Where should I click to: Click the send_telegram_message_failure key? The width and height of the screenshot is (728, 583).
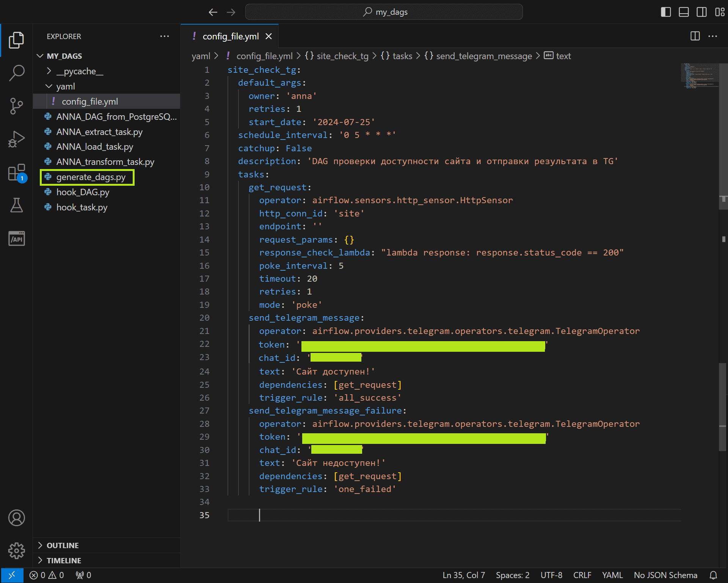[x=325, y=411]
